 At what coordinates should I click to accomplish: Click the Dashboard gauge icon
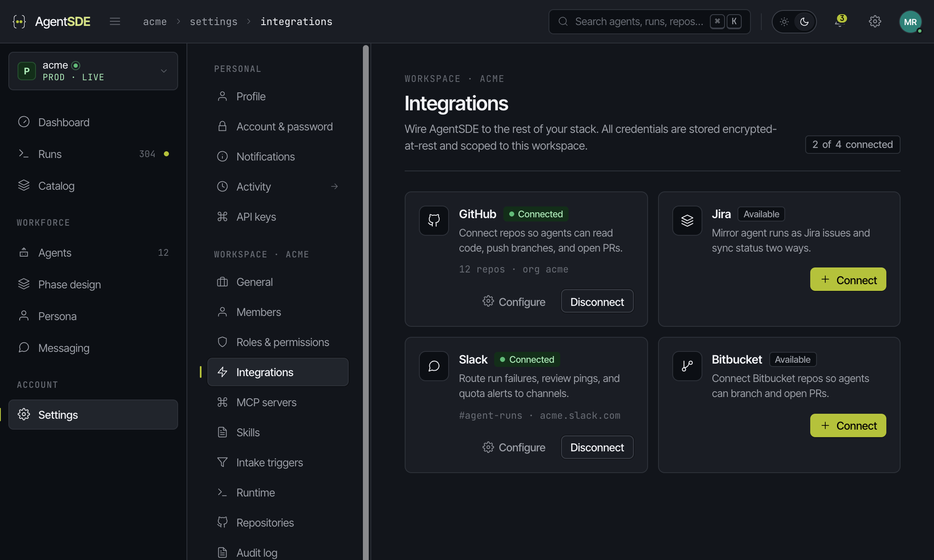point(24,122)
